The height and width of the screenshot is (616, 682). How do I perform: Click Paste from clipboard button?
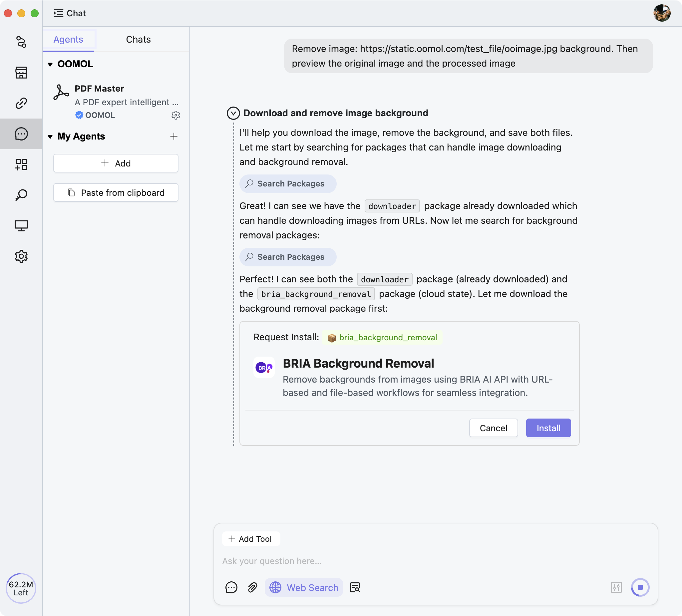point(116,193)
